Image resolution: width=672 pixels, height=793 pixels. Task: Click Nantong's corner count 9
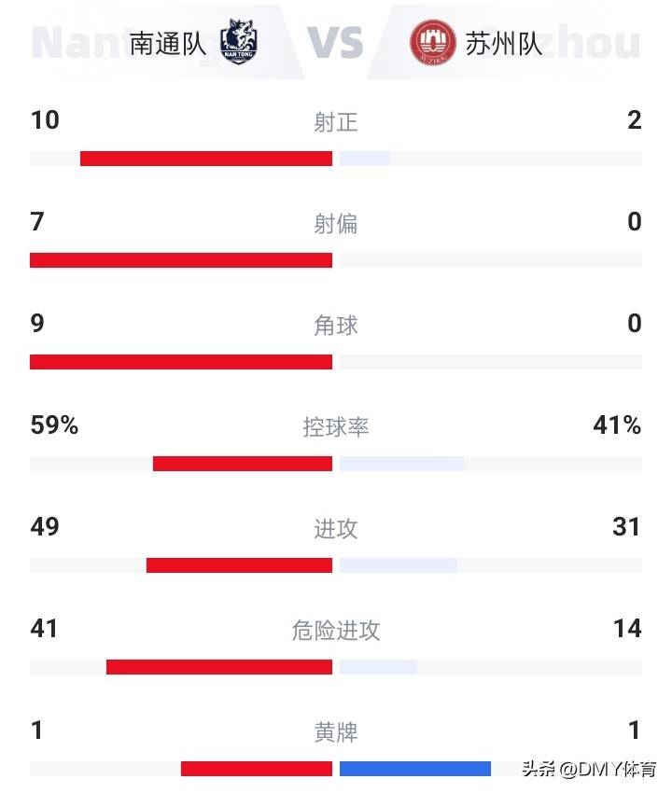pos(37,323)
